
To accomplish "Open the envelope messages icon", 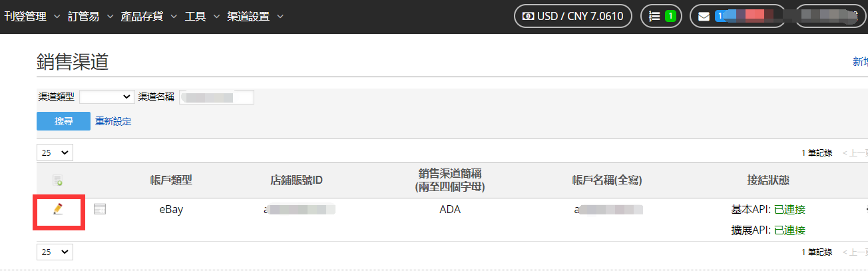I will (704, 17).
